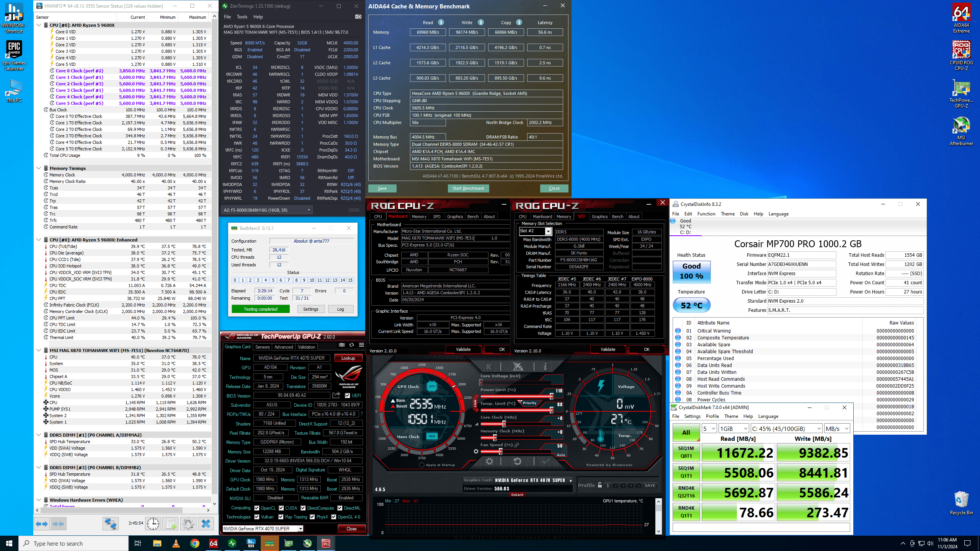Click GPU-Z refresh icon
This screenshot has height=551, width=980.
351,345
